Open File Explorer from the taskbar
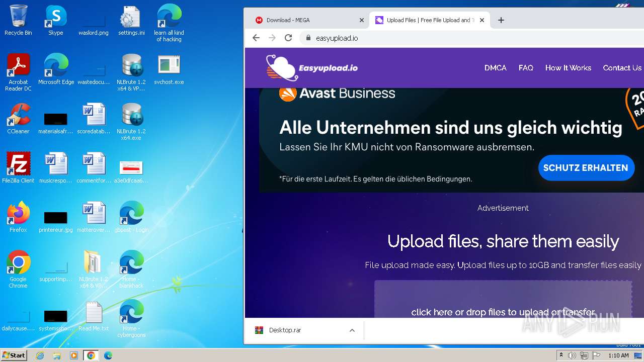Screen dimensions: 644x362 57,355
